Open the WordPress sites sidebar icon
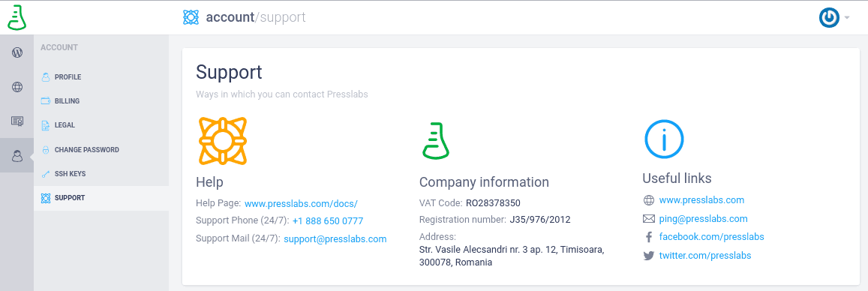868x291 pixels. (x=17, y=52)
